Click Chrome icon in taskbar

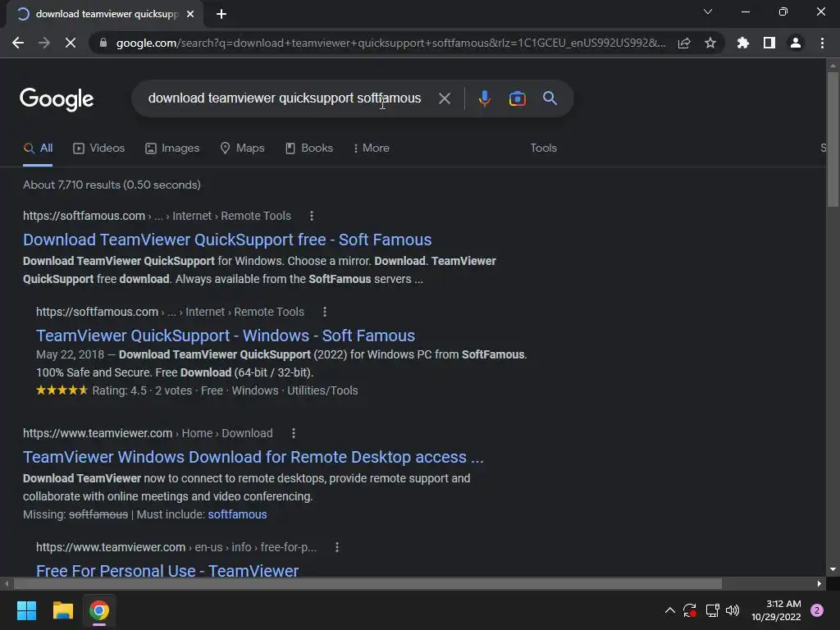click(x=99, y=610)
